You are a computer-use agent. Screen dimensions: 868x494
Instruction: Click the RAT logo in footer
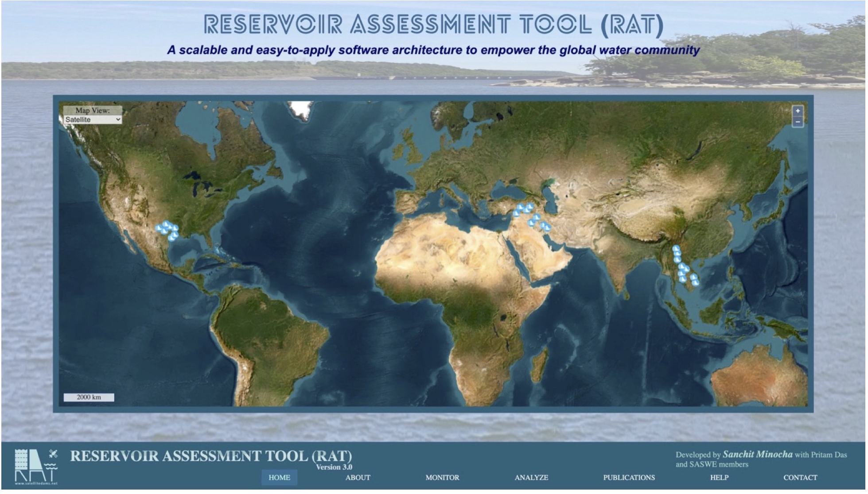click(x=35, y=467)
